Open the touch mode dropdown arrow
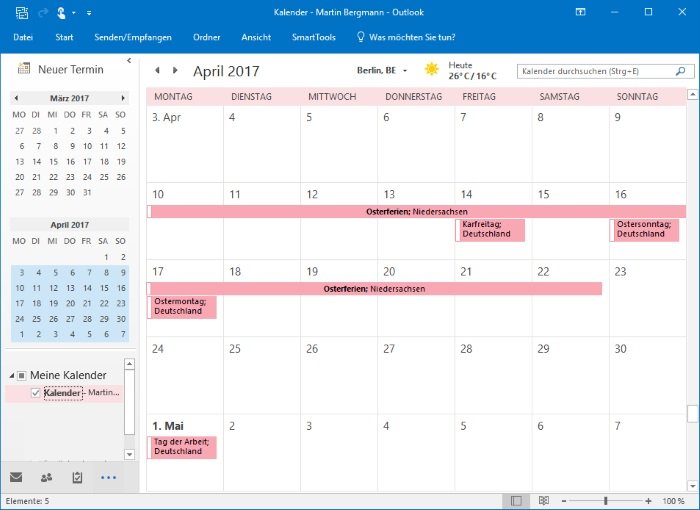The width and height of the screenshot is (700, 510). [x=74, y=13]
